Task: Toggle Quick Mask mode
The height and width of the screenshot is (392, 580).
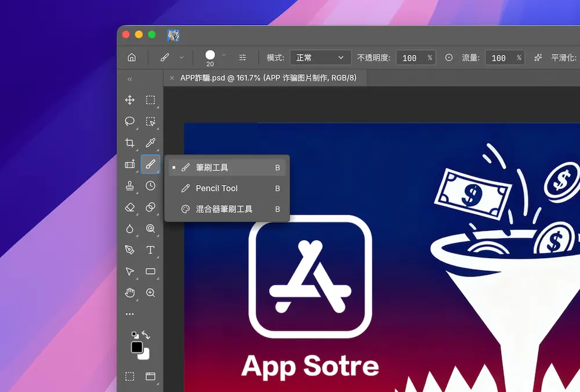Action: point(129,376)
